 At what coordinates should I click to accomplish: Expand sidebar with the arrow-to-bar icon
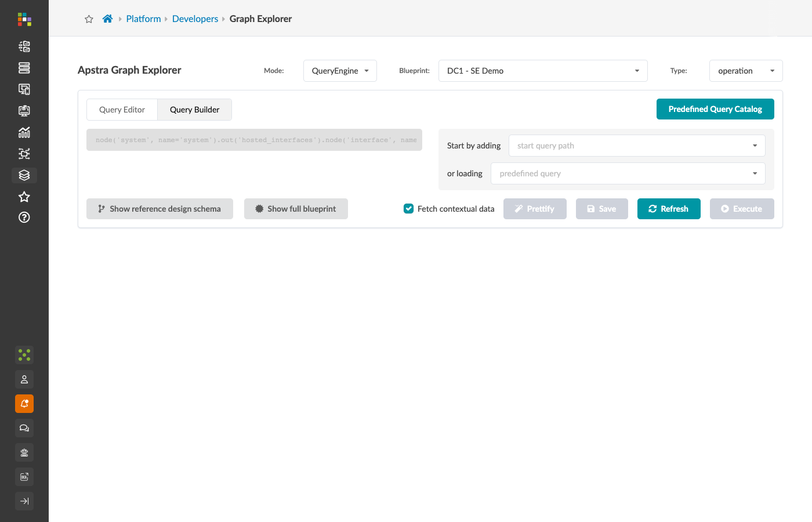pos(24,501)
